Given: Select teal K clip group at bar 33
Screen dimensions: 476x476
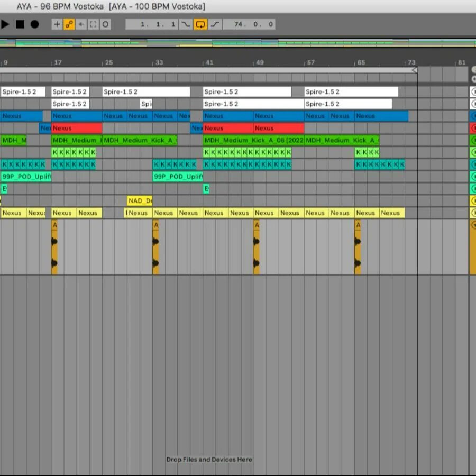Looking at the screenshot, I should (175, 164).
